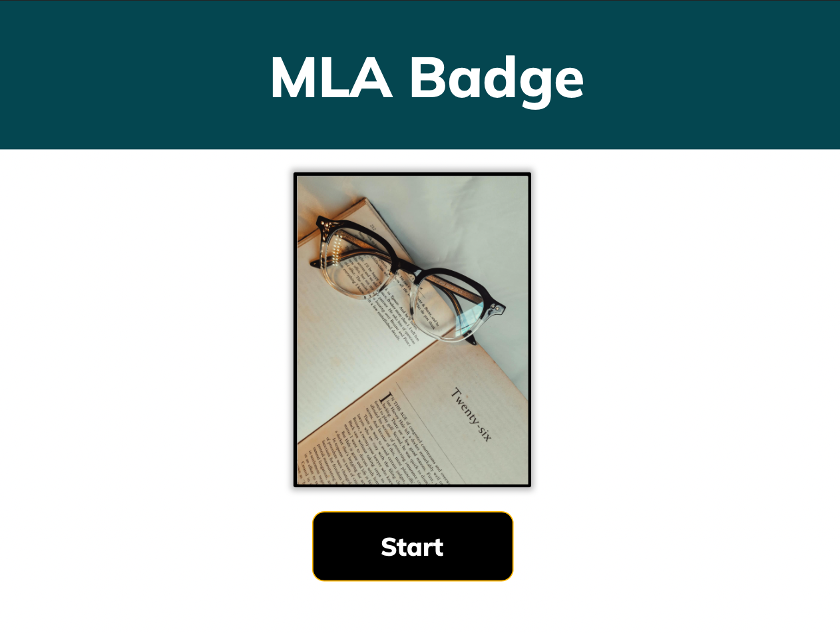Click the glasses-on-book photo
Screen dimensions: 840x633
[x=413, y=330]
